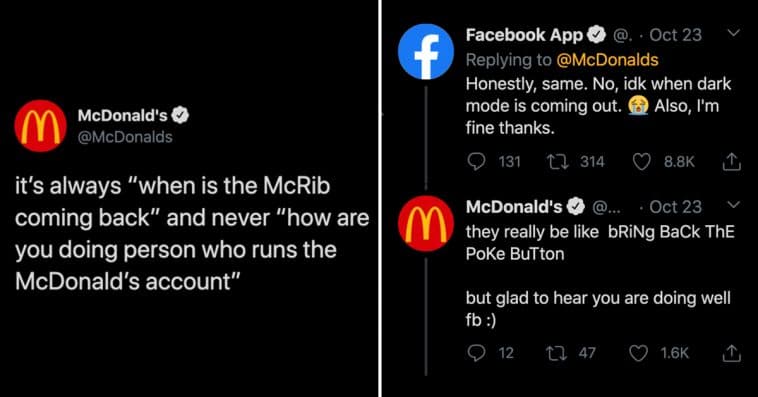This screenshot has height=397, width=758.
Task: Select McDonald's display name on original tweet
Action: 122,116
